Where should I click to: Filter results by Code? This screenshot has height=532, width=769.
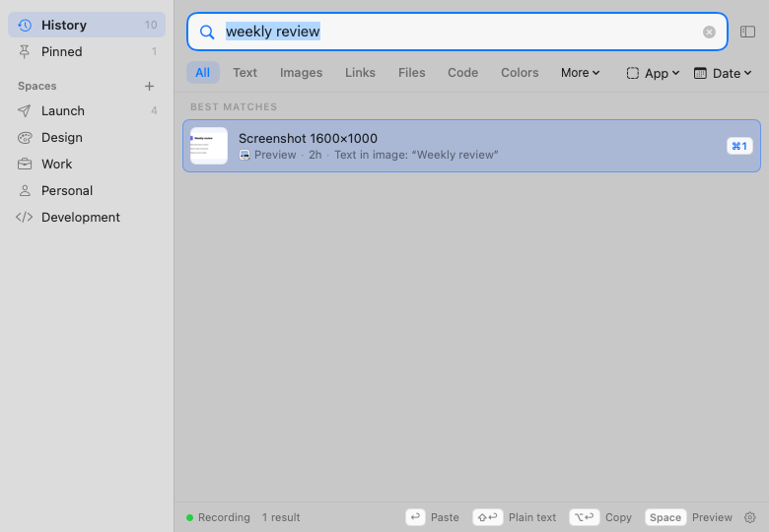[462, 73]
